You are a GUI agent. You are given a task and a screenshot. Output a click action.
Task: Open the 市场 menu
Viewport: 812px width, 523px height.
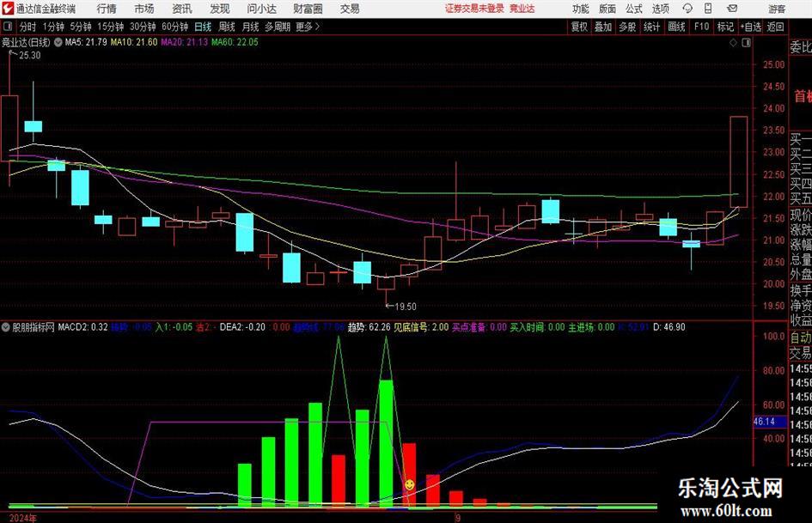click(144, 9)
